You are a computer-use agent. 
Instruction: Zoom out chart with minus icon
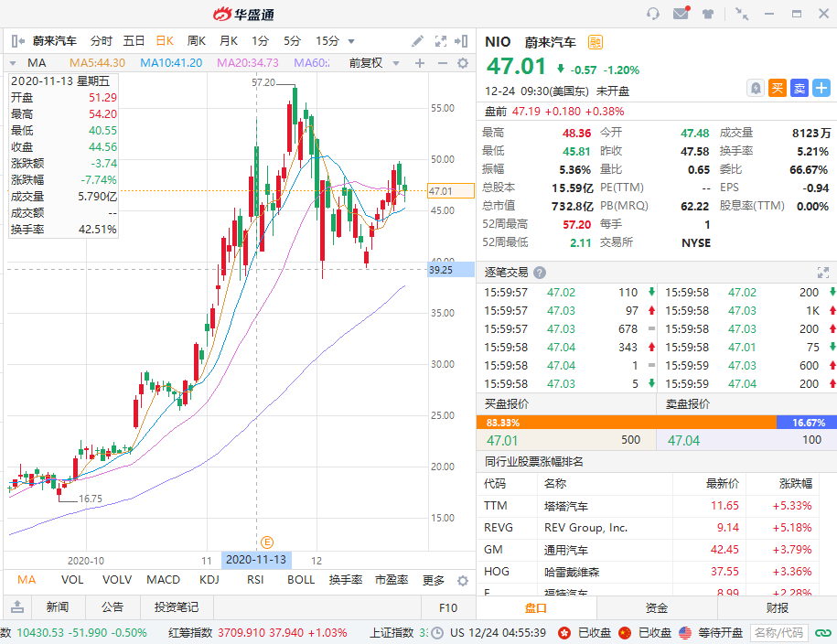pos(442,63)
